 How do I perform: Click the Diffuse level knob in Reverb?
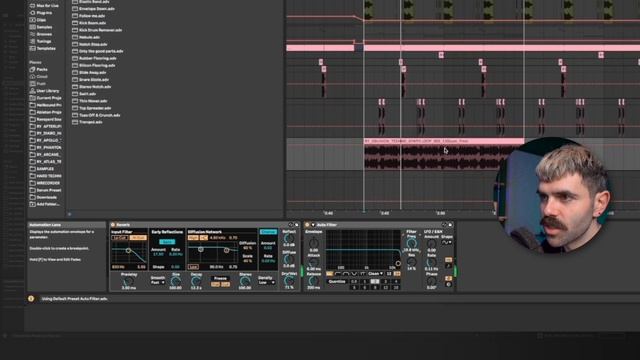click(289, 259)
